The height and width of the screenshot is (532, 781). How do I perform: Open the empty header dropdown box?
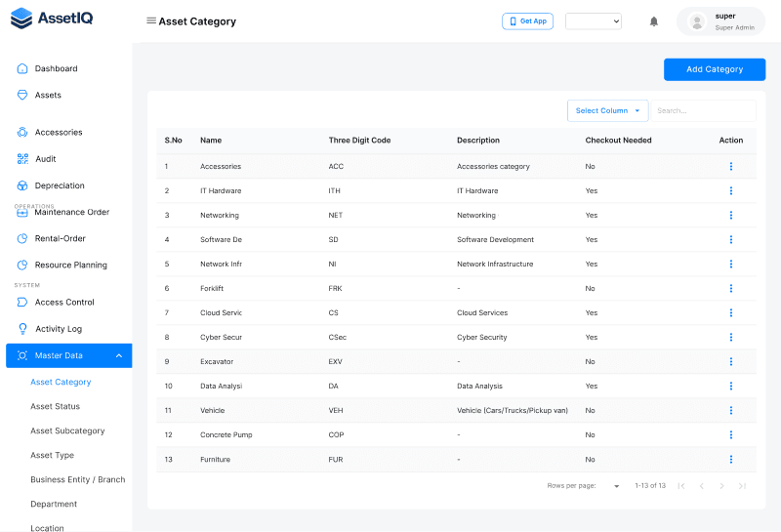594,21
